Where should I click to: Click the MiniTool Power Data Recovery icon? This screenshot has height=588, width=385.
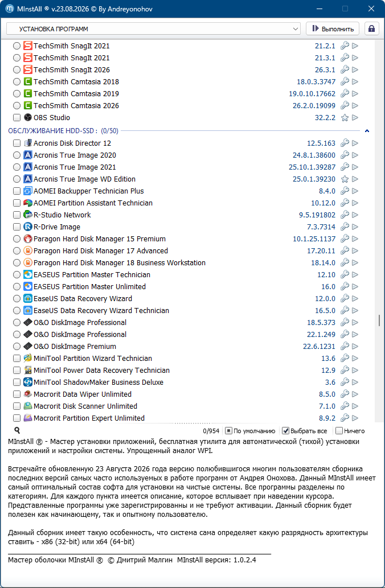click(28, 370)
